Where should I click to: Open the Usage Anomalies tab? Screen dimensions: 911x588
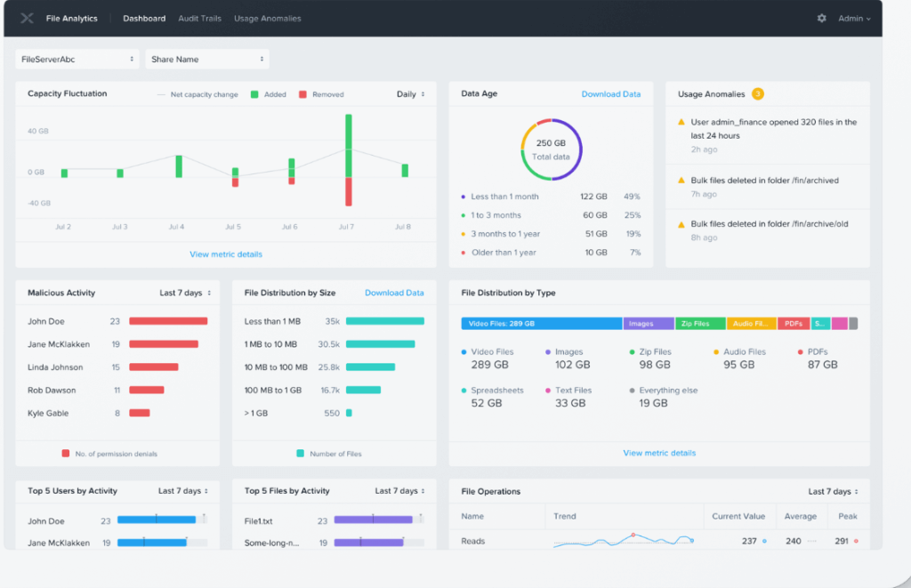(267, 19)
